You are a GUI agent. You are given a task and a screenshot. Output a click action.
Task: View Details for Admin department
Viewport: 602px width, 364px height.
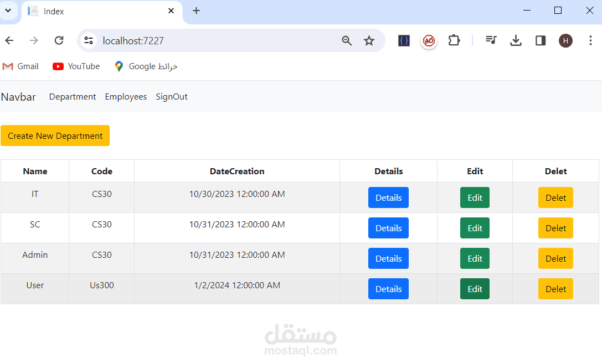(389, 258)
